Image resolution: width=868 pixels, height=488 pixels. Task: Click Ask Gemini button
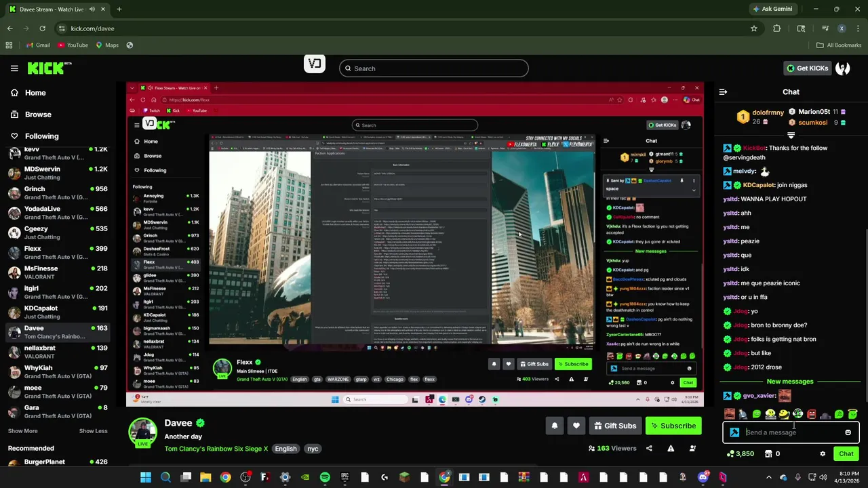pyautogui.click(x=772, y=9)
